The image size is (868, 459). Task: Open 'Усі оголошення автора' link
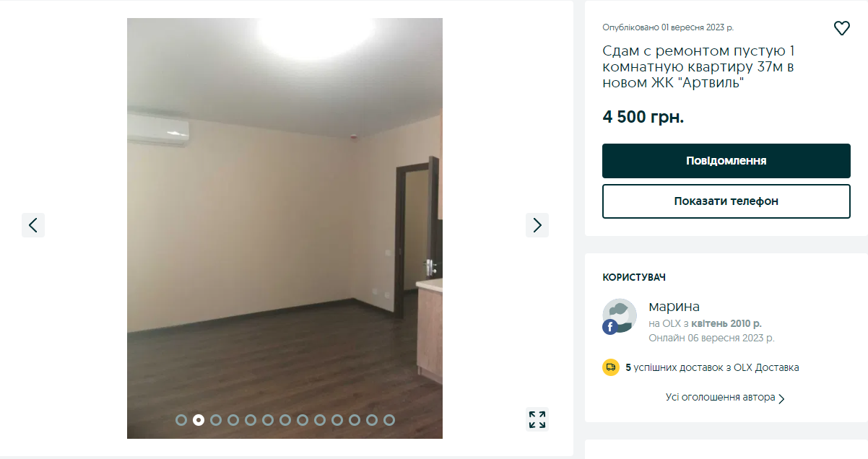pyautogui.click(x=721, y=398)
